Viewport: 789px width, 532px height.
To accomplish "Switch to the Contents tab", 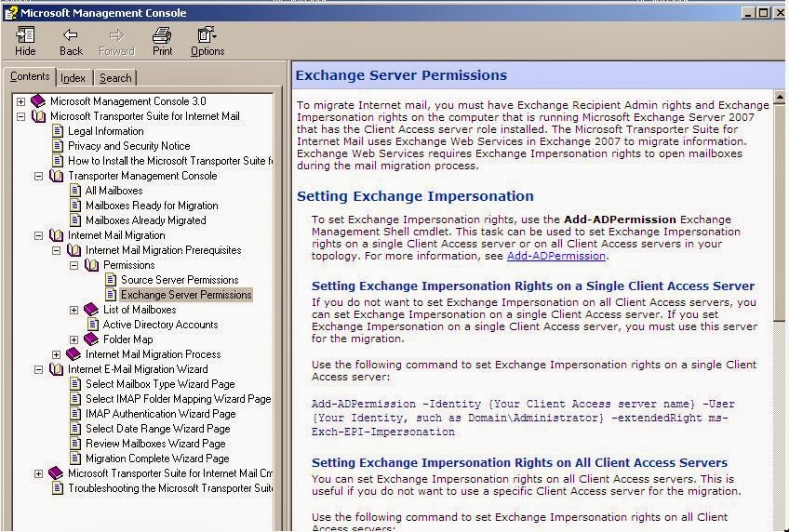I will pyautogui.click(x=30, y=76).
